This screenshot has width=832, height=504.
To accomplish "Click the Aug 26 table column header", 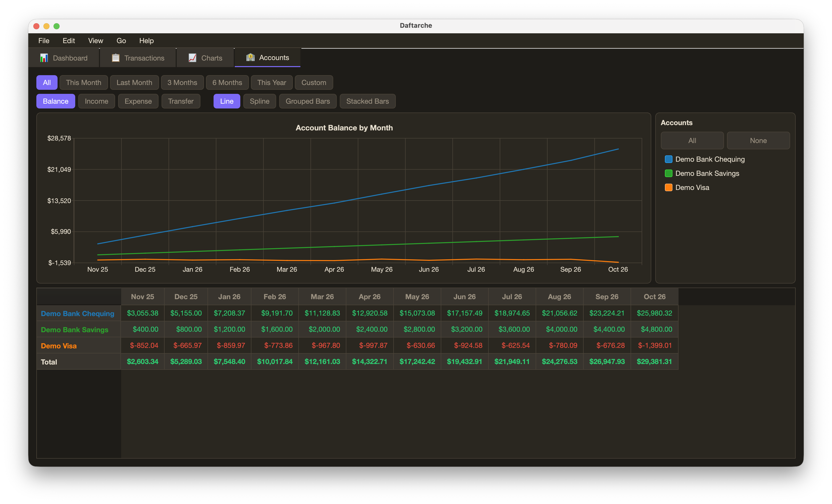I will tap(560, 297).
